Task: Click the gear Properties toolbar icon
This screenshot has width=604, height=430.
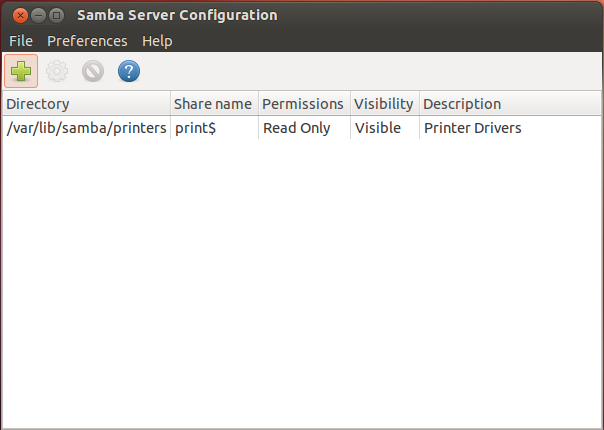Action: tap(57, 71)
